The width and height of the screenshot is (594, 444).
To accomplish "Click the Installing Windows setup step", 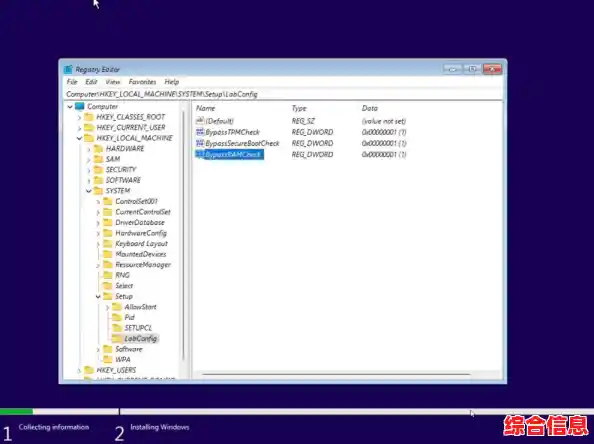I will (x=159, y=427).
